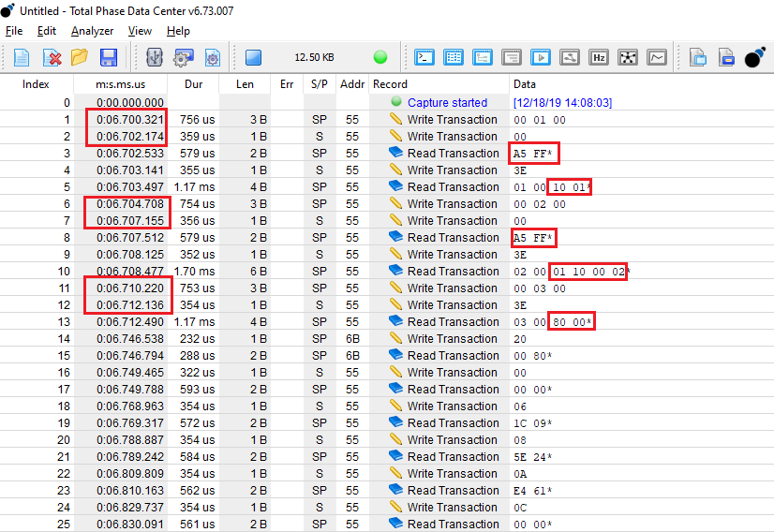Select Write Transaction with data 0C
Image resolution: width=774 pixels, height=532 pixels.
pos(387,508)
